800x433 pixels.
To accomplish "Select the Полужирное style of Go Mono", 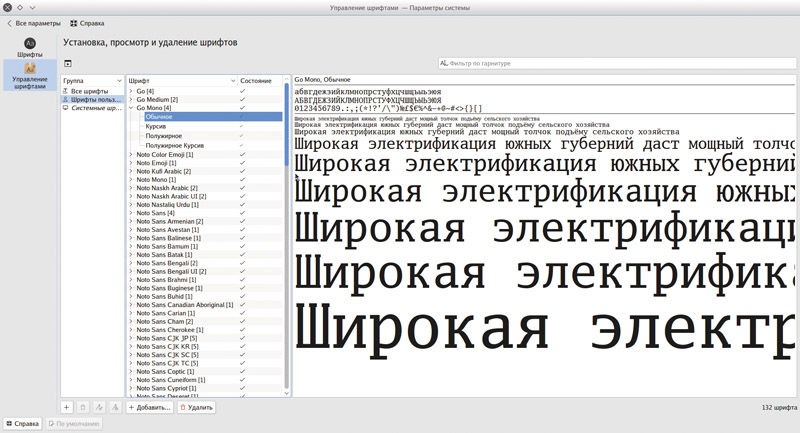I will [x=213, y=136].
